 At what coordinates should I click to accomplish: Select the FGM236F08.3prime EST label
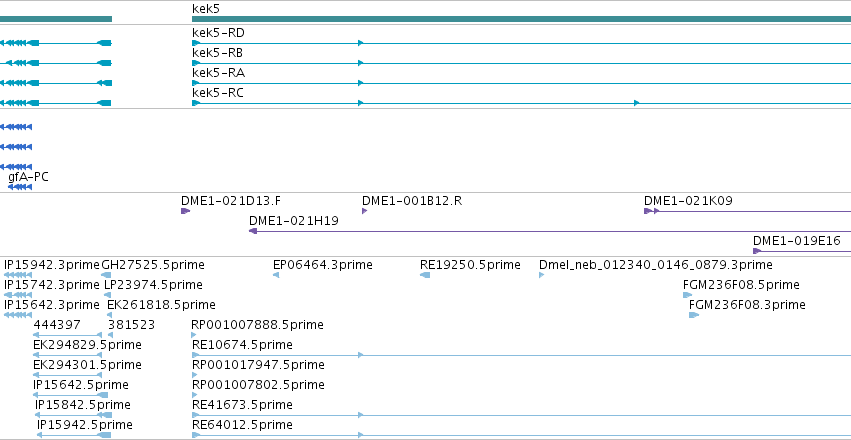pyautogui.click(x=747, y=305)
